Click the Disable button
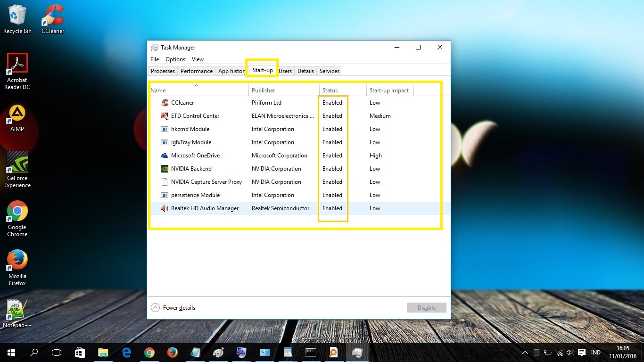The width and height of the screenshot is (644, 362). coord(426,307)
